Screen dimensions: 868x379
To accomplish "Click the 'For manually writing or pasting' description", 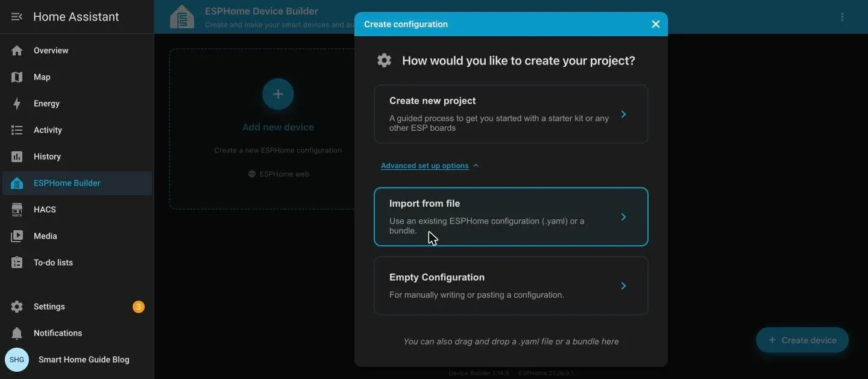I will (x=477, y=295).
